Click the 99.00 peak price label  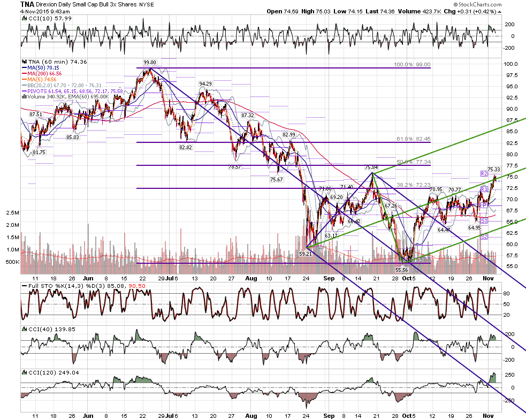[x=150, y=63]
